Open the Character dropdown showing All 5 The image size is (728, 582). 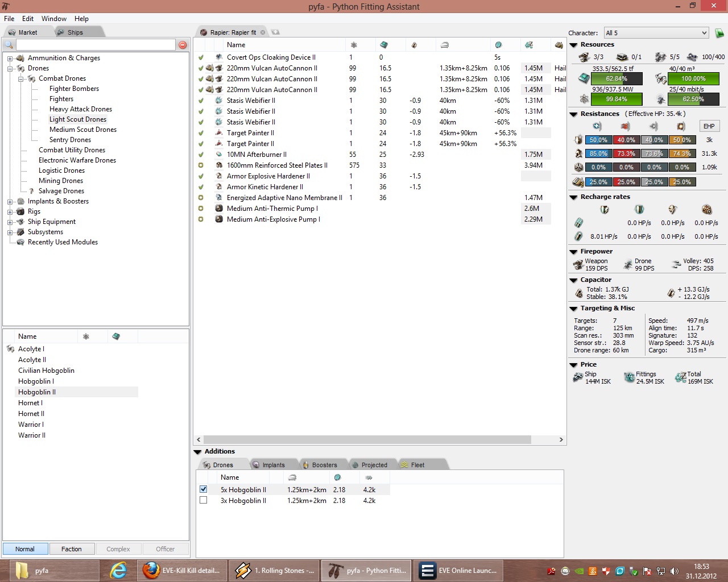(656, 33)
